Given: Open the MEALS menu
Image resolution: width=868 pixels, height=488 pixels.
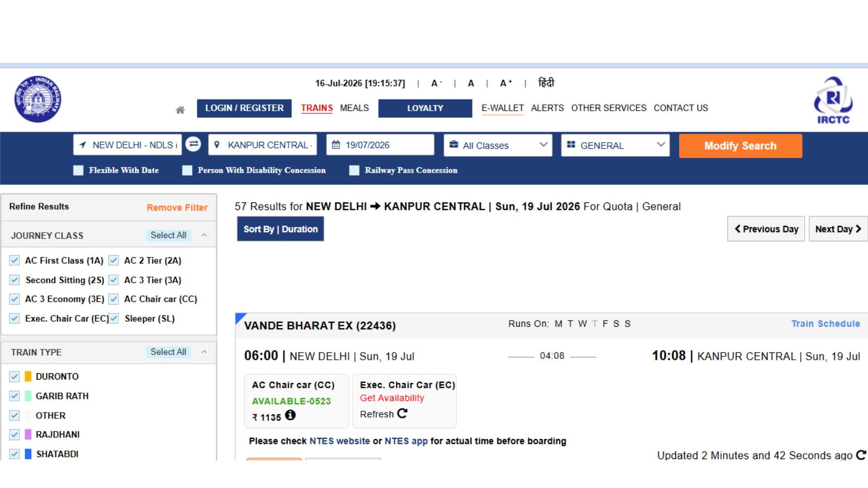Looking at the screenshot, I should [354, 108].
